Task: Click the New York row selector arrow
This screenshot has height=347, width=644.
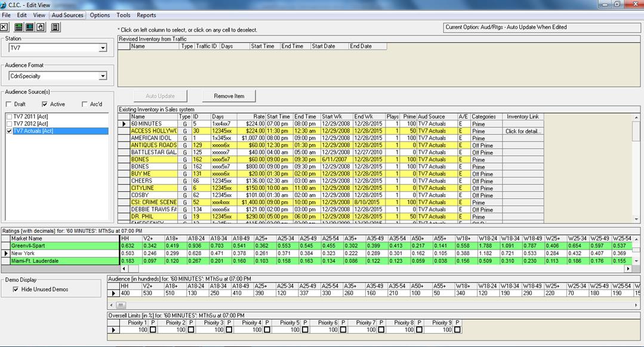Action: pyautogui.click(x=5, y=253)
